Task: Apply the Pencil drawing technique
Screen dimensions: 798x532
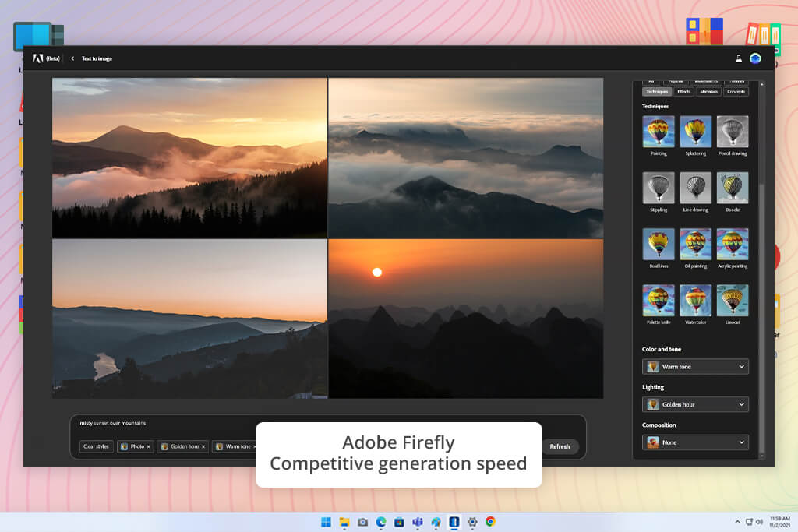Action: pyautogui.click(x=733, y=131)
